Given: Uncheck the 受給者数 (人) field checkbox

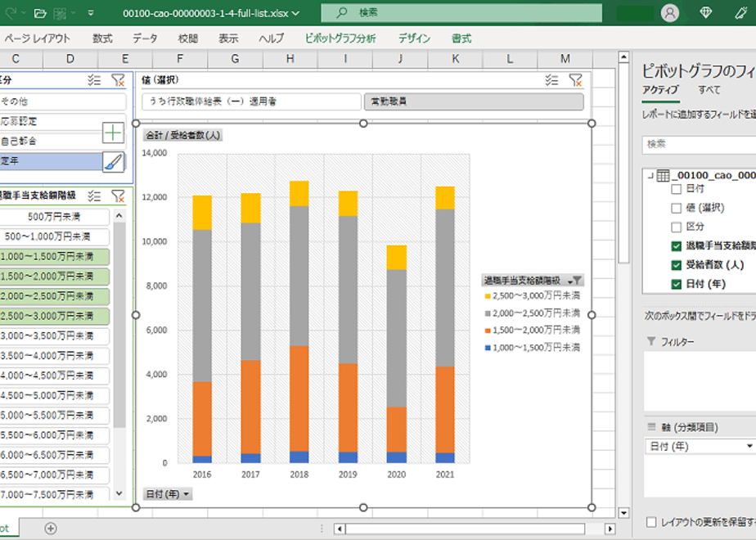Looking at the screenshot, I should [676, 265].
